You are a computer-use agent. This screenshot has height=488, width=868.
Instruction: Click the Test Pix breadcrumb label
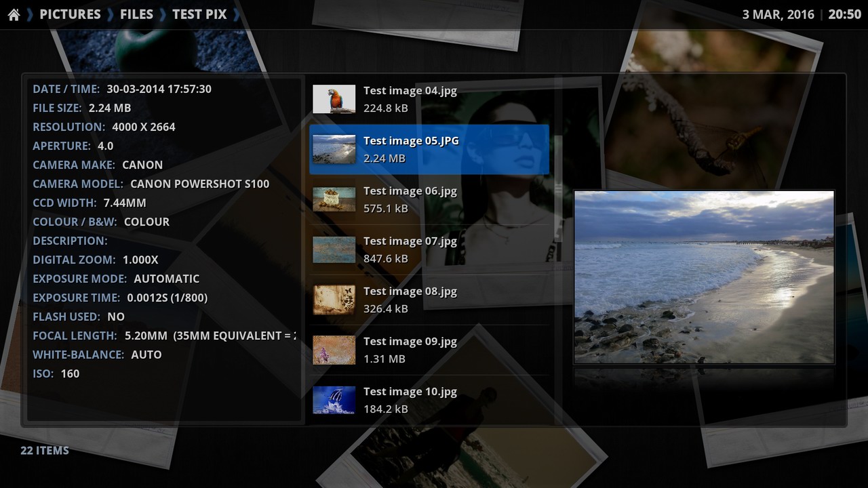click(199, 14)
